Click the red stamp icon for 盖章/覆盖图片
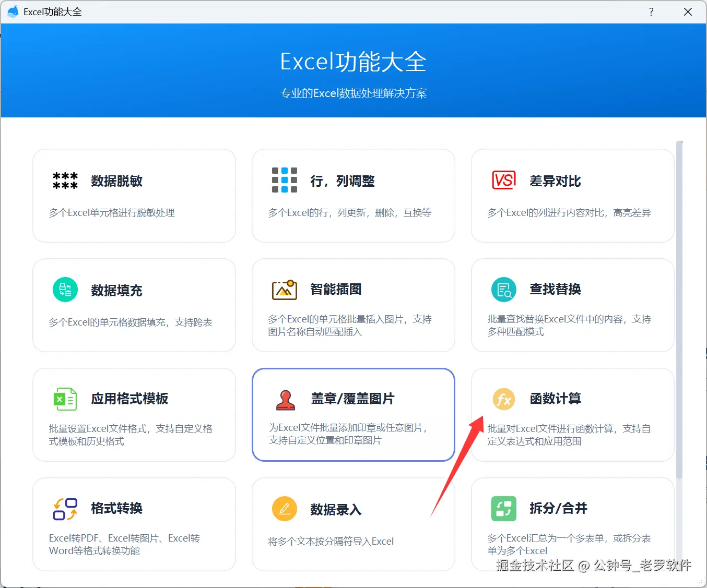The image size is (707, 588). point(285,400)
